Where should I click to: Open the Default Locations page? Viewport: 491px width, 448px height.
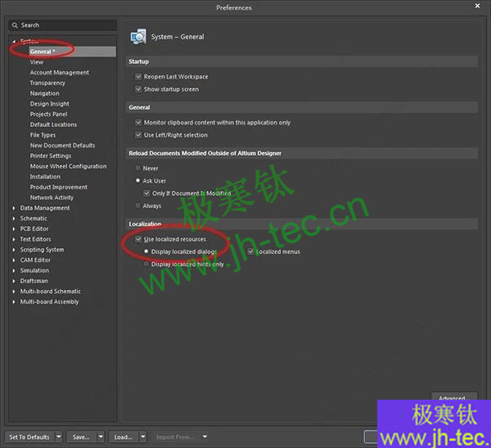point(53,124)
